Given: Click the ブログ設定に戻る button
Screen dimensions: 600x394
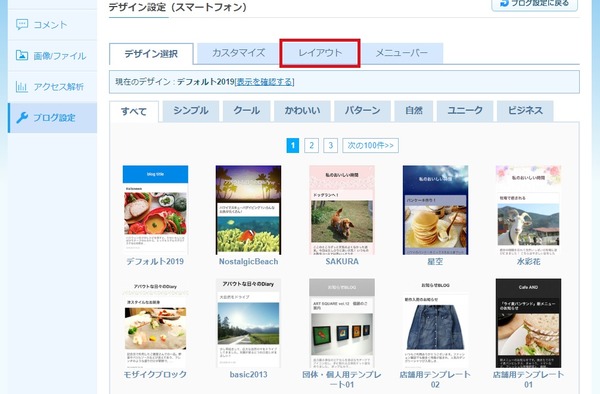Looking at the screenshot, I should pyautogui.click(x=534, y=5).
